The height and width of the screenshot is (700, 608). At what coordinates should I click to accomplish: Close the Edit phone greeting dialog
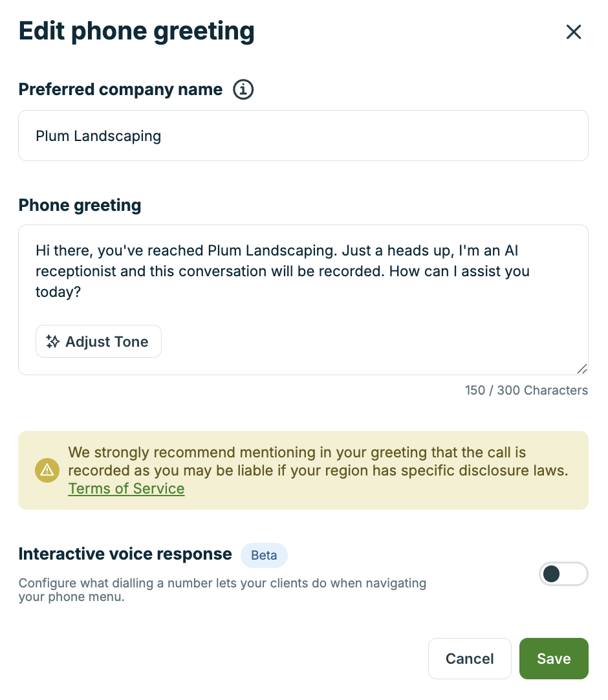pyautogui.click(x=574, y=32)
